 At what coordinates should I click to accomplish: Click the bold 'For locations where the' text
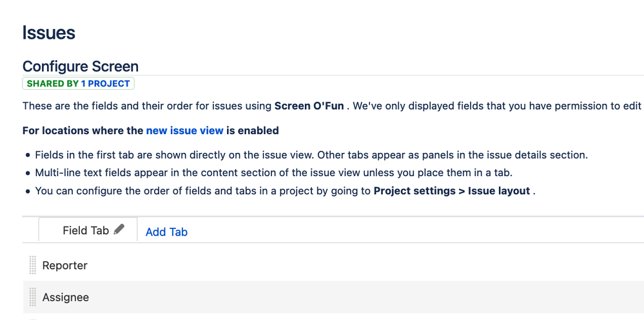83,130
